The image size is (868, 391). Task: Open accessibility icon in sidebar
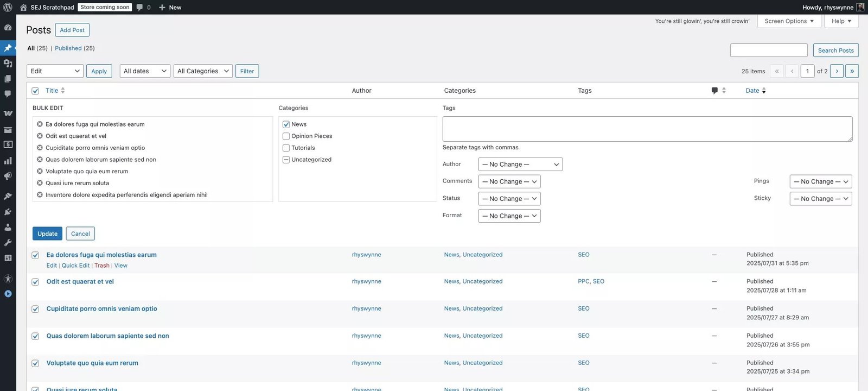[8, 279]
